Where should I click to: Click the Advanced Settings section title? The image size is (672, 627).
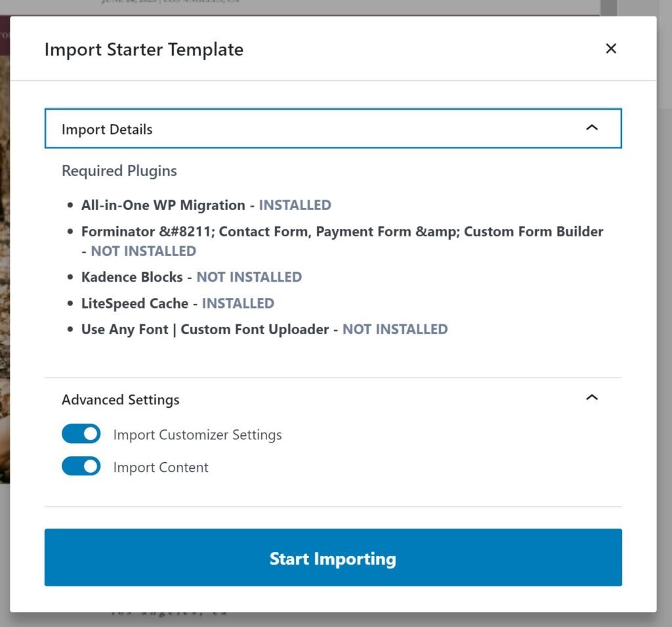(x=120, y=399)
